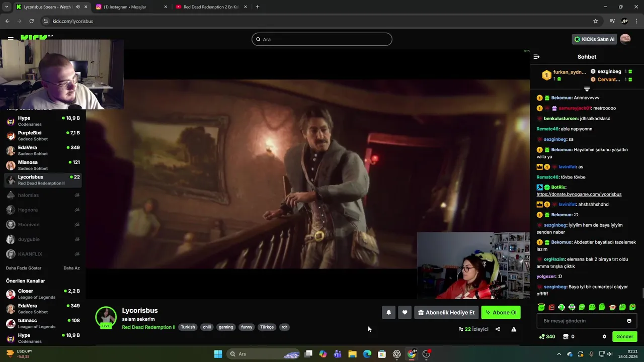This screenshot has width=644, height=362.
Task: Open File Explorer from taskbar
Action: coord(352,354)
